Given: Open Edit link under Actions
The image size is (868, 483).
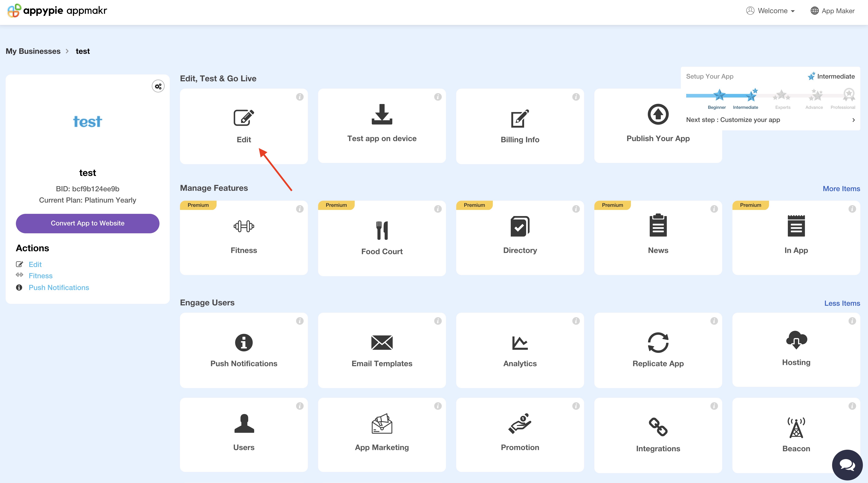Looking at the screenshot, I should [35, 265].
